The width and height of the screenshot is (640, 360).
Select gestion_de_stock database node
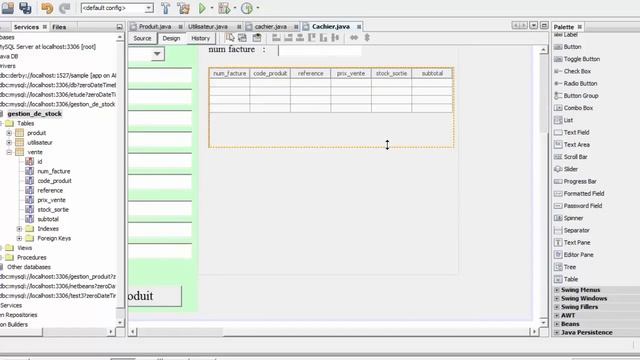[x=35, y=114]
